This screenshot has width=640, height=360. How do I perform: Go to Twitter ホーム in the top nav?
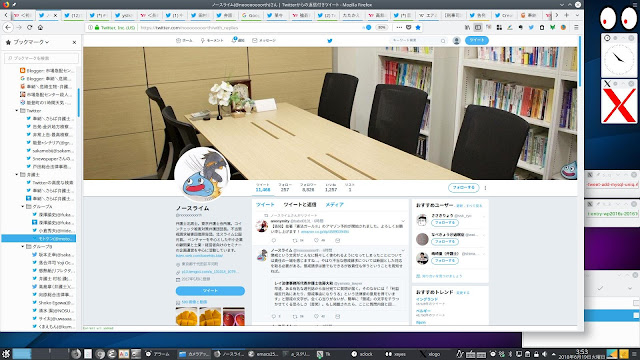[184, 40]
